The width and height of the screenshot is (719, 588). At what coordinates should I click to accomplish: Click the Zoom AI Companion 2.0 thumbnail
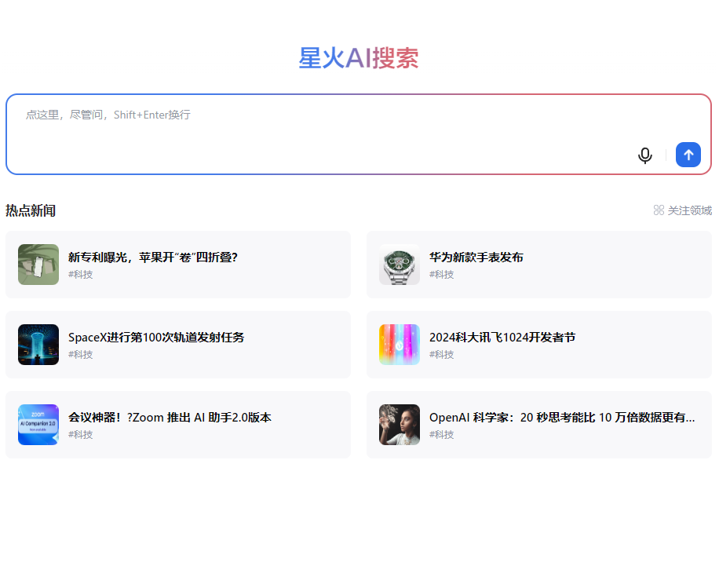click(x=38, y=425)
